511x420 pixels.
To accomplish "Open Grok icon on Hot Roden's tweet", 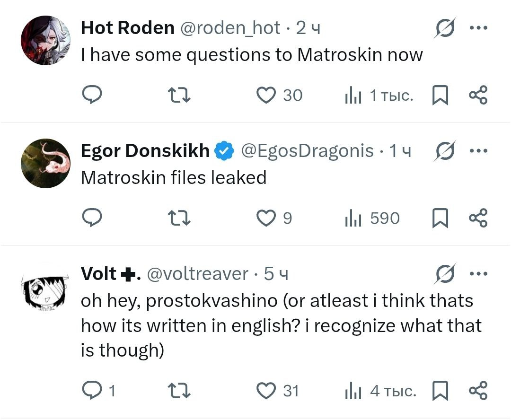I will [x=446, y=28].
